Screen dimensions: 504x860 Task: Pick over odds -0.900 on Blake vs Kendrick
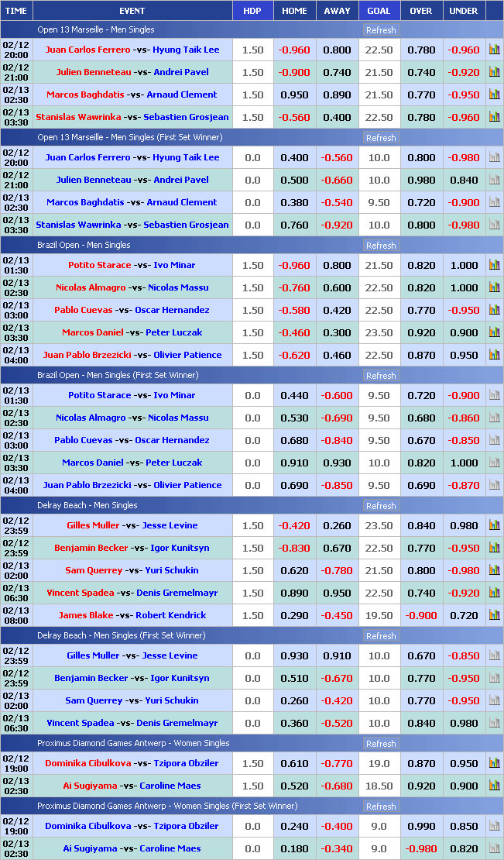tap(421, 615)
